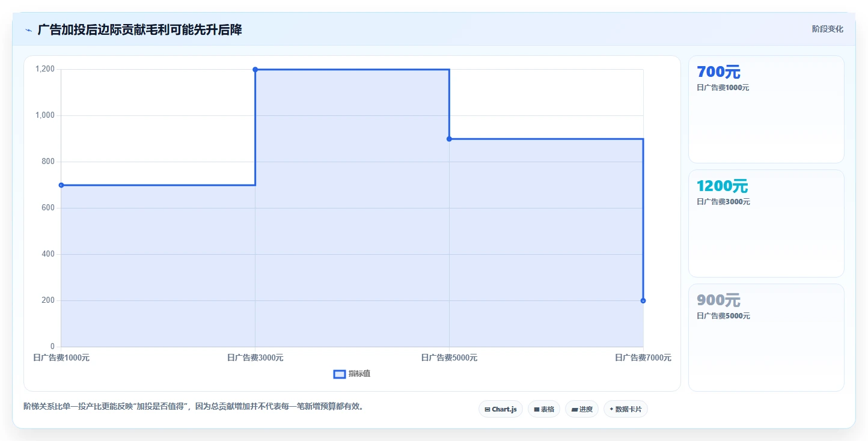Screen dimensions: 868x441
Task: Click the Chart.js tag chip
Action: [501, 409]
